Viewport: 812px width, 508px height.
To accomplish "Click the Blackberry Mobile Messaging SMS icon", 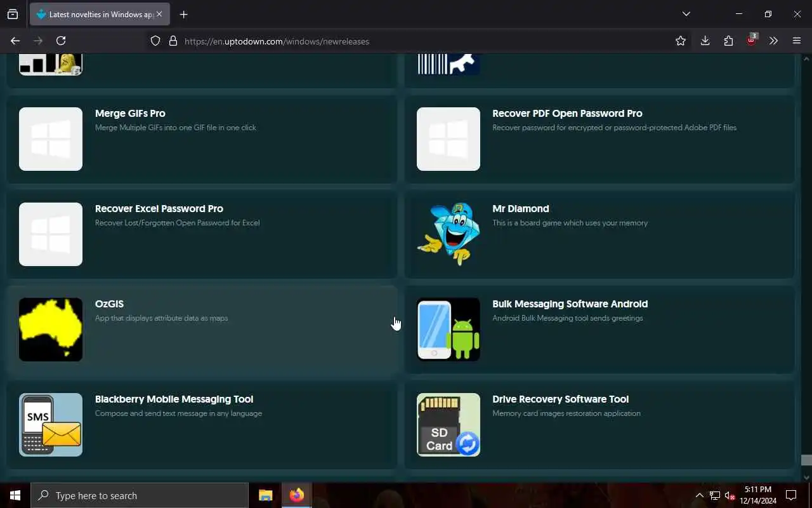I will click(51, 425).
